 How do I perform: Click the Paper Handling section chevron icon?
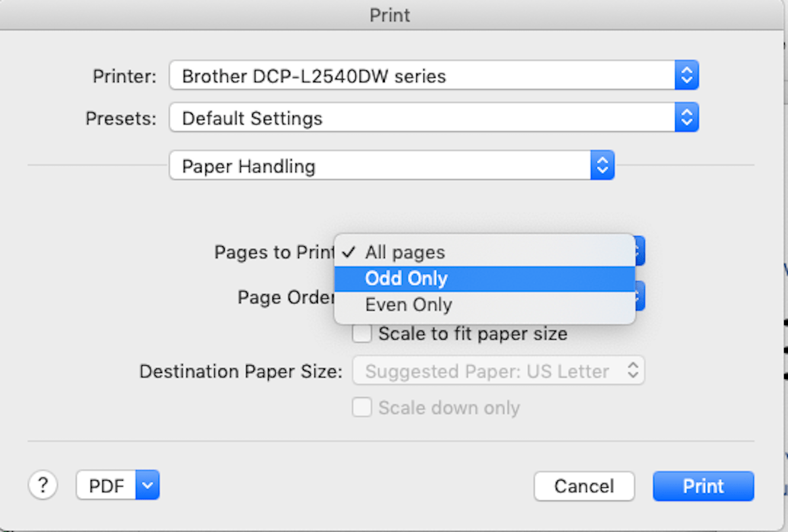click(x=602, y=165)
